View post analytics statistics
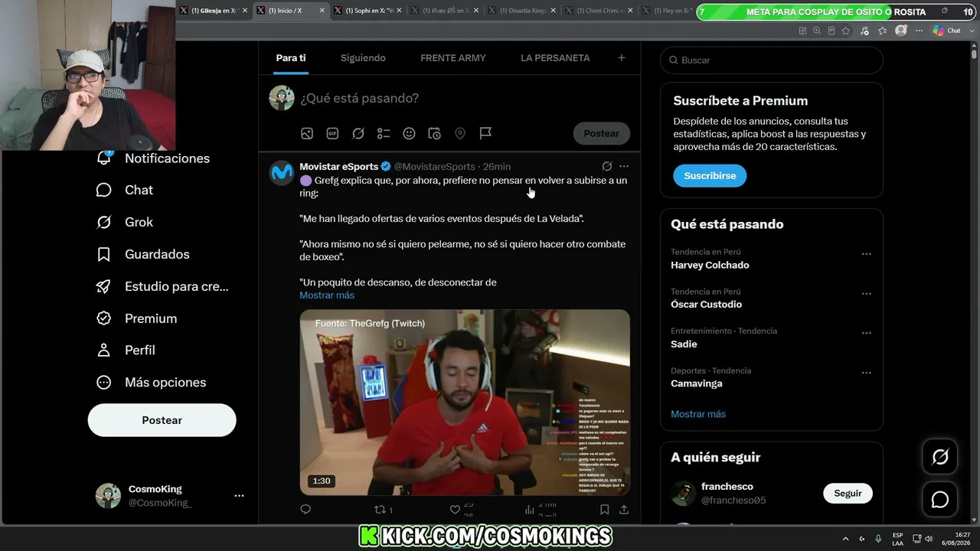 [541, 510]
